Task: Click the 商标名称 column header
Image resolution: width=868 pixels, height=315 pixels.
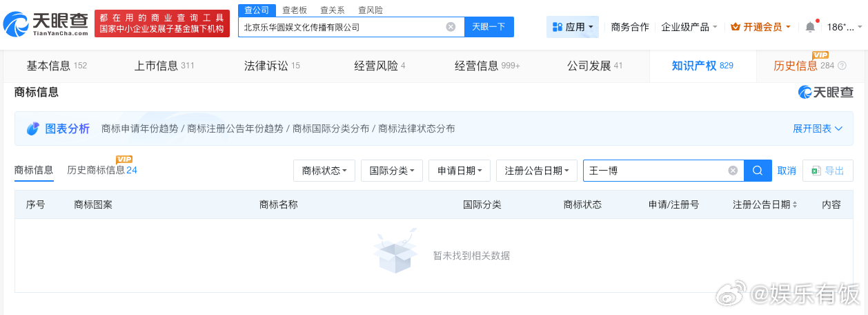Action: [278, 205]
